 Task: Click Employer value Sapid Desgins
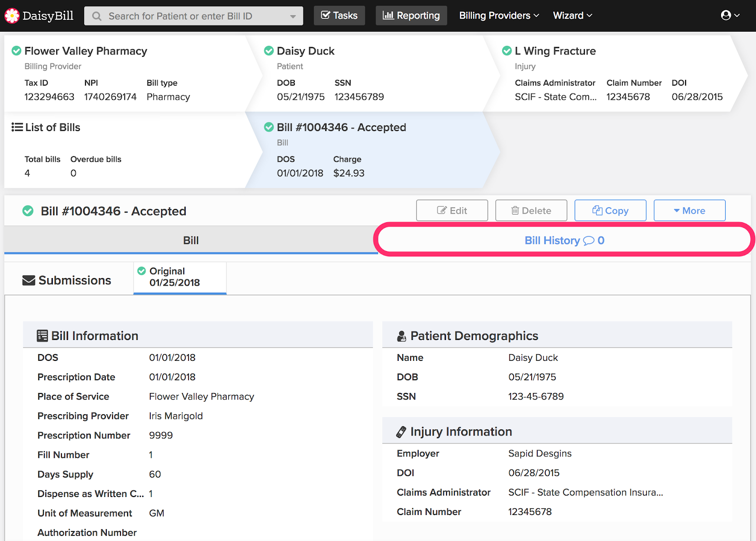pos(540,454)
